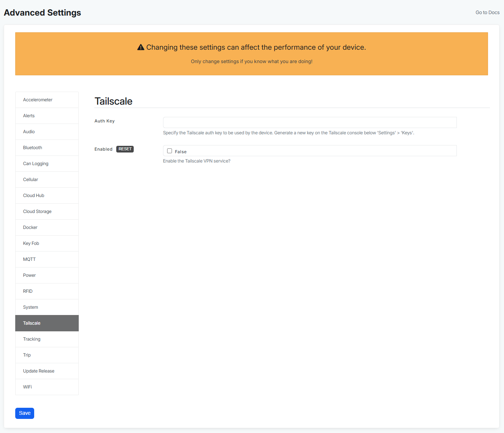Focus the Auth Key input field
The image size is (504, 433).
click(310, 122)
